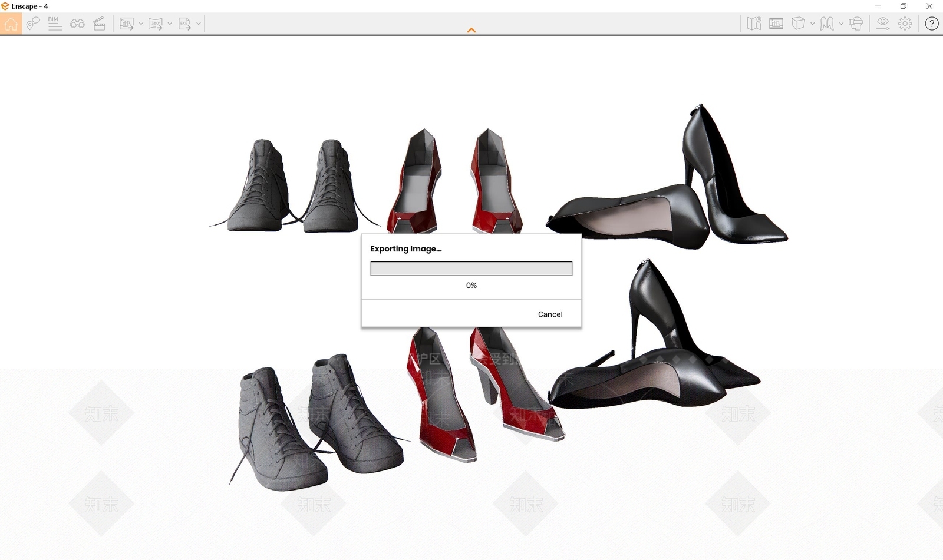Image resolution: width=943 pixels, height=560 pixels.
Task: Open the site context map icon
Action: [754, 24]
